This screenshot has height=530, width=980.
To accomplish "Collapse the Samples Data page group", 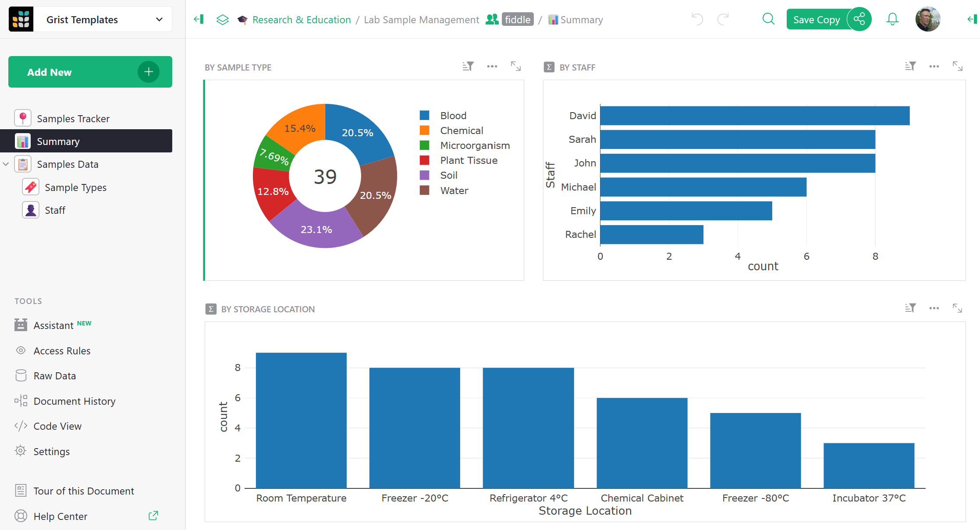I will pyautogui.click(x=6, y=164).
